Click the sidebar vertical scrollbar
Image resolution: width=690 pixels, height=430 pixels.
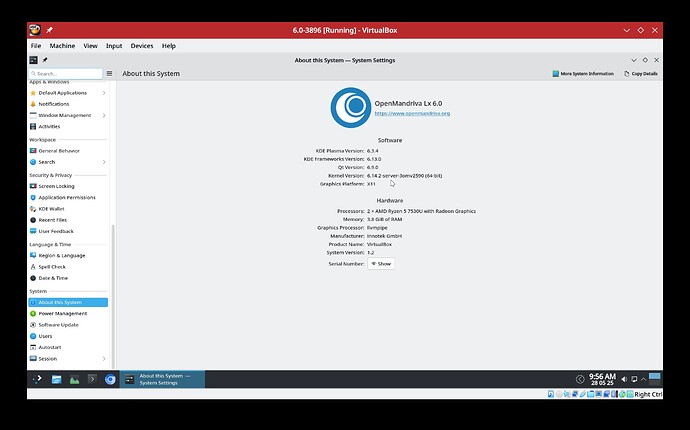coord(113,296)
